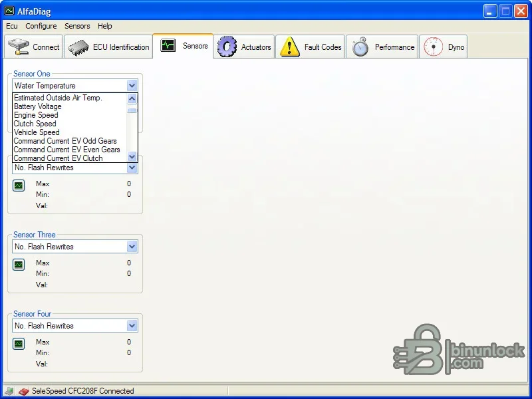Image resolution: width=532 pixels, height=399 pixels.
Task: Click the AfaDiag app icon in title bar
Action: [x=9, y=11]
